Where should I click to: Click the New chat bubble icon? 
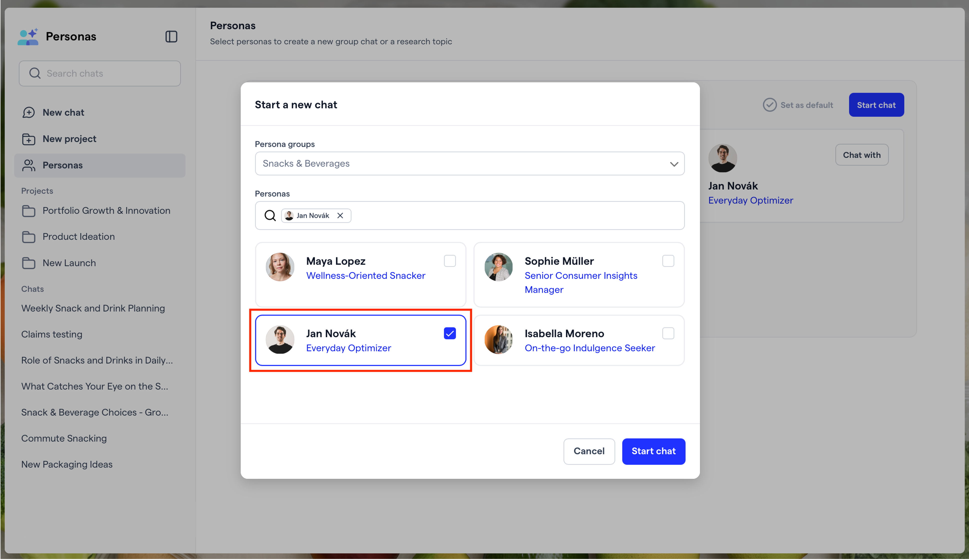[28, 112]
